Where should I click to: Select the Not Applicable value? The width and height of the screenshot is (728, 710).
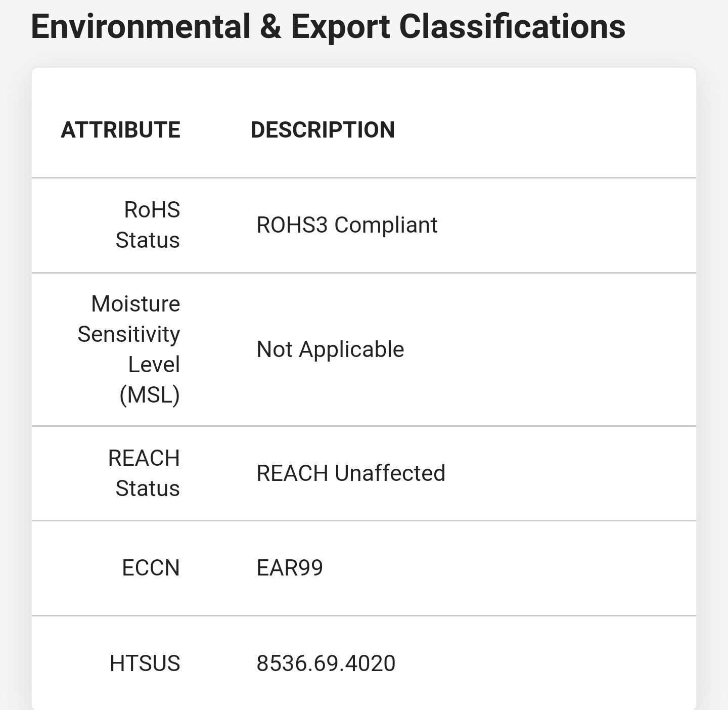tap(330, 349)
